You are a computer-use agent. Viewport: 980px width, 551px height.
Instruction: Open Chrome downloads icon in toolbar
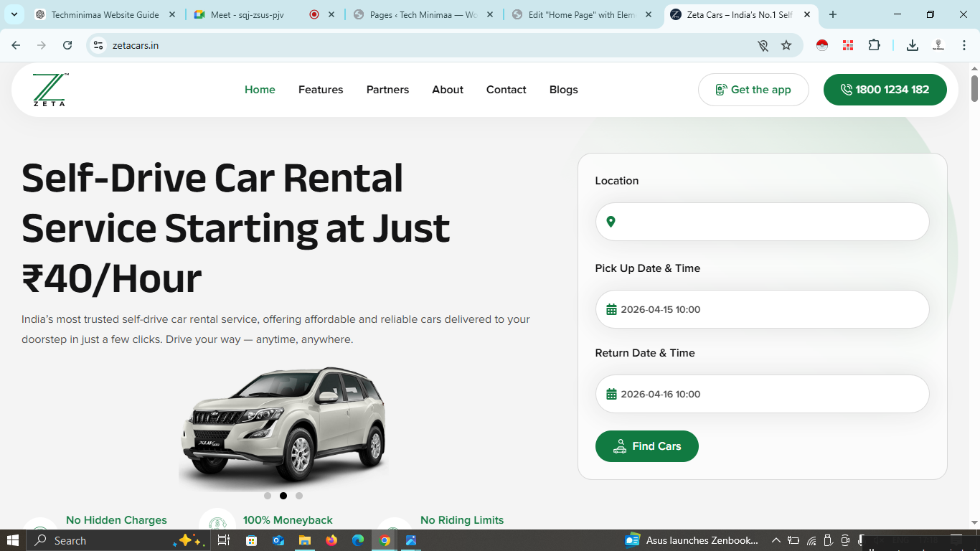click(912, 45)
